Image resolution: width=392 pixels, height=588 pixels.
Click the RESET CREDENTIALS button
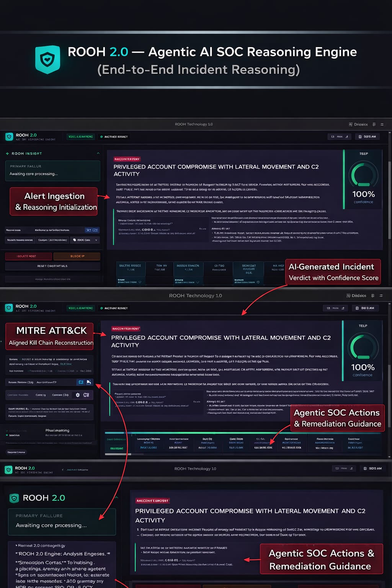(53, 266)
